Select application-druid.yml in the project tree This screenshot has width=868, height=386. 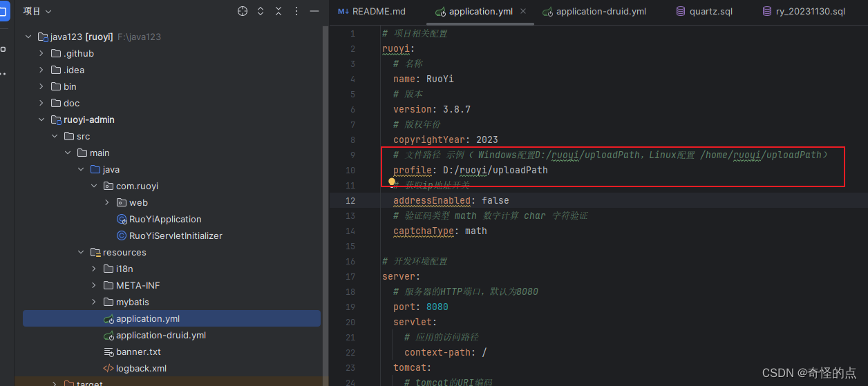tap(160, 335)
